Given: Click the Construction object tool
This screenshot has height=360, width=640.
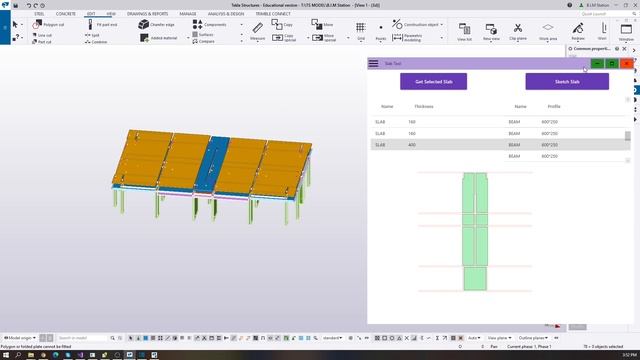Looking at the screenshot, I should tap(415, 24).
